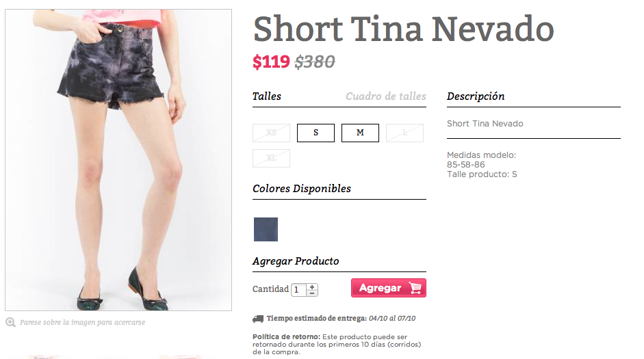The height and width of the screenshot is (359, 644).
Task: Increase quantity with the plus stepper
Action: coord(312,287)
